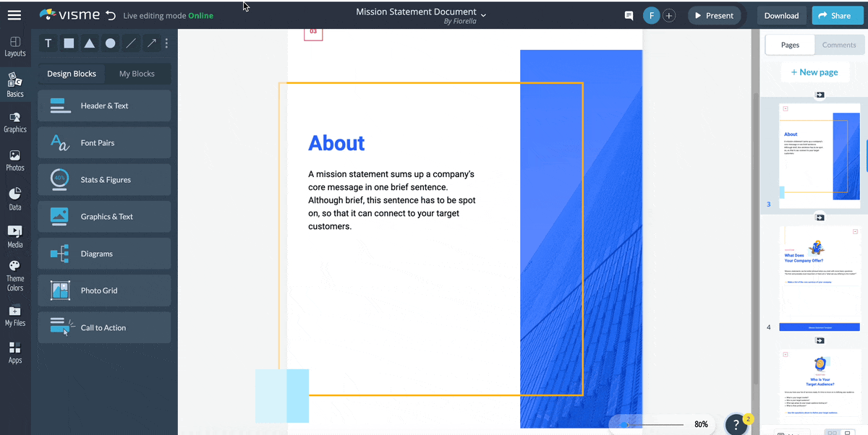Viewport: 868px width, 435px height.
Task: Insert a circle shape from the toolbar
Action: [x=110, y=43]
